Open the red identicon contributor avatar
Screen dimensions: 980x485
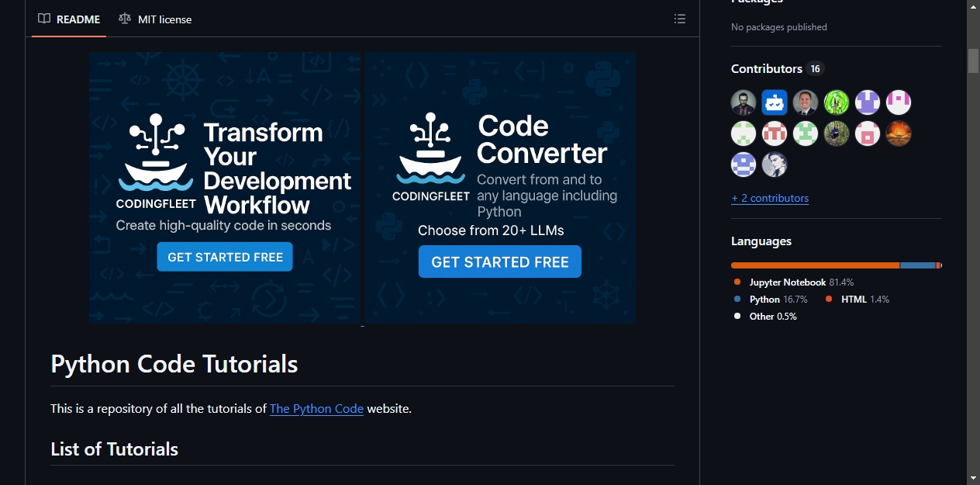[775, 133]
